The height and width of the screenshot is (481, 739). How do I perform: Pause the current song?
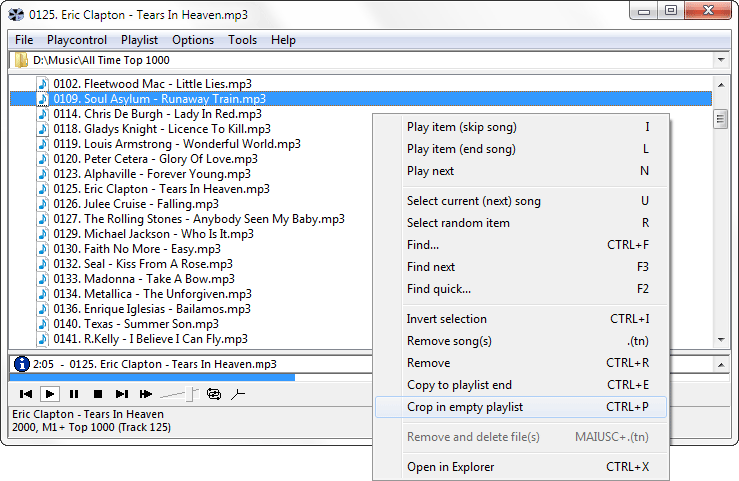pos(74,394)
